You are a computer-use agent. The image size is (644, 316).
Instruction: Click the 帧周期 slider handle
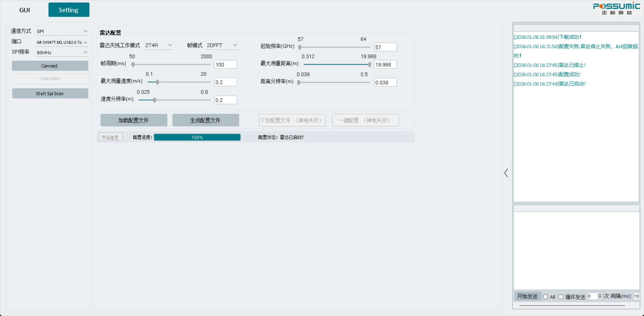(133, 65)
